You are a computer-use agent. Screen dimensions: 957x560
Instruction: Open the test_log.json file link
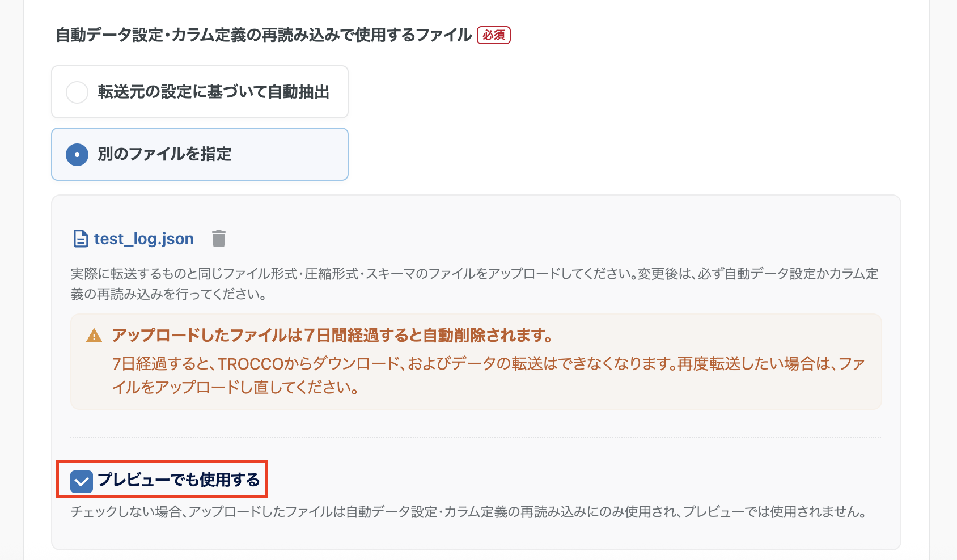pos(143,238)
